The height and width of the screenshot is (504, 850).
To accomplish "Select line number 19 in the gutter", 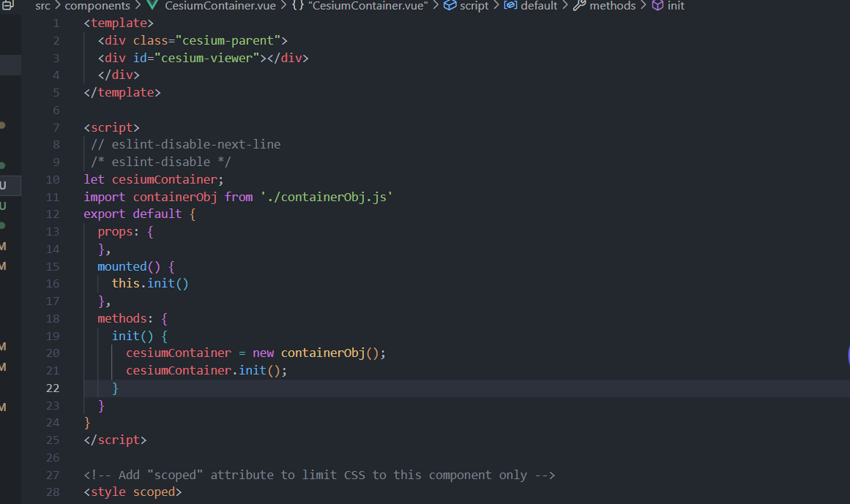I will point(53,336).
